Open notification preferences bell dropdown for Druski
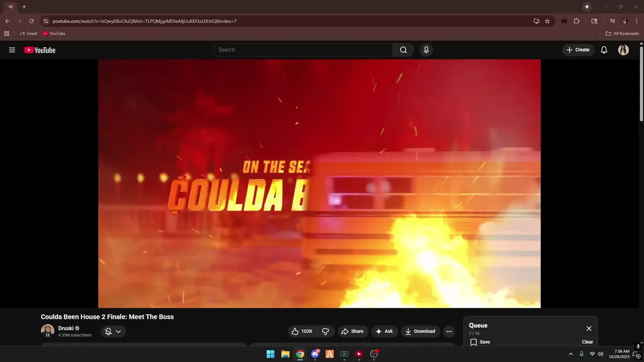This screenshot has width=644, height=362. pos(113,331)
